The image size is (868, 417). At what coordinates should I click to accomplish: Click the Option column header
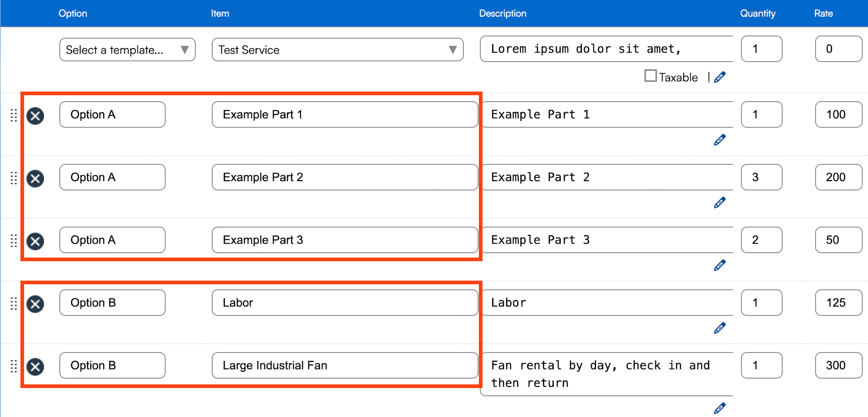pyautogui.click(x=73, y=14)
